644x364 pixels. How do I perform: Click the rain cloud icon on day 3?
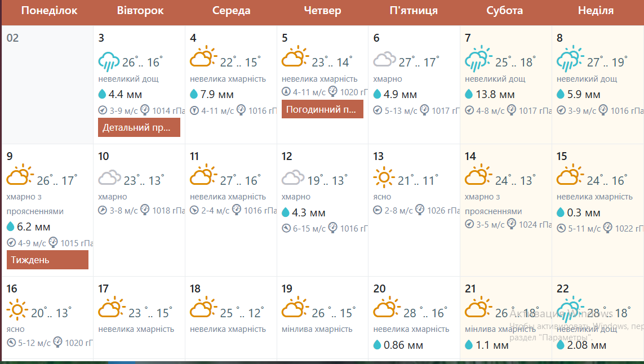[109, 61]
